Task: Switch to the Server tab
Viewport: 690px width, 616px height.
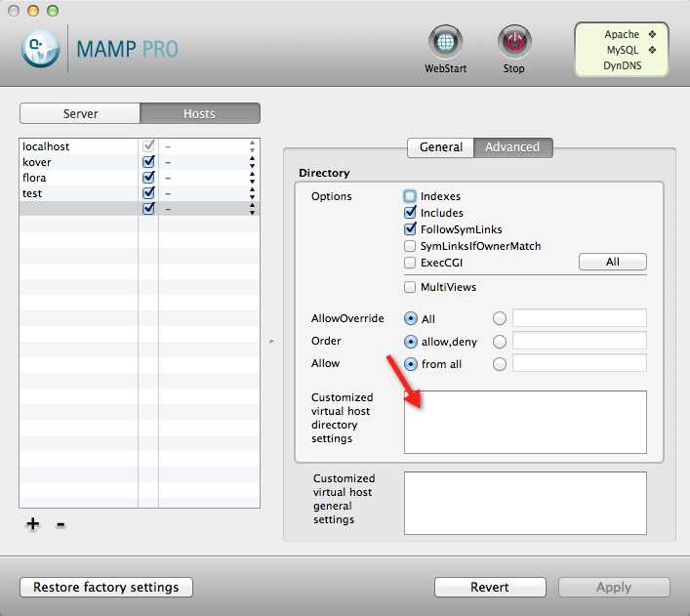Action: point(80,113)
